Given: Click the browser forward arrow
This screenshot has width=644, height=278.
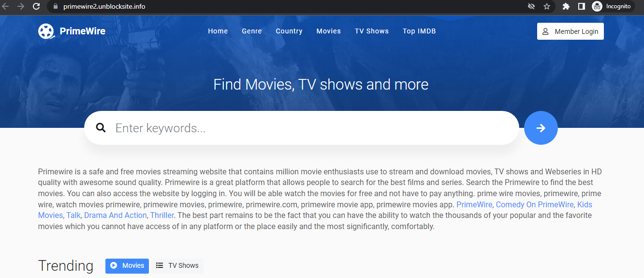Looking at the screenshot, I should [x=21, y=6].
